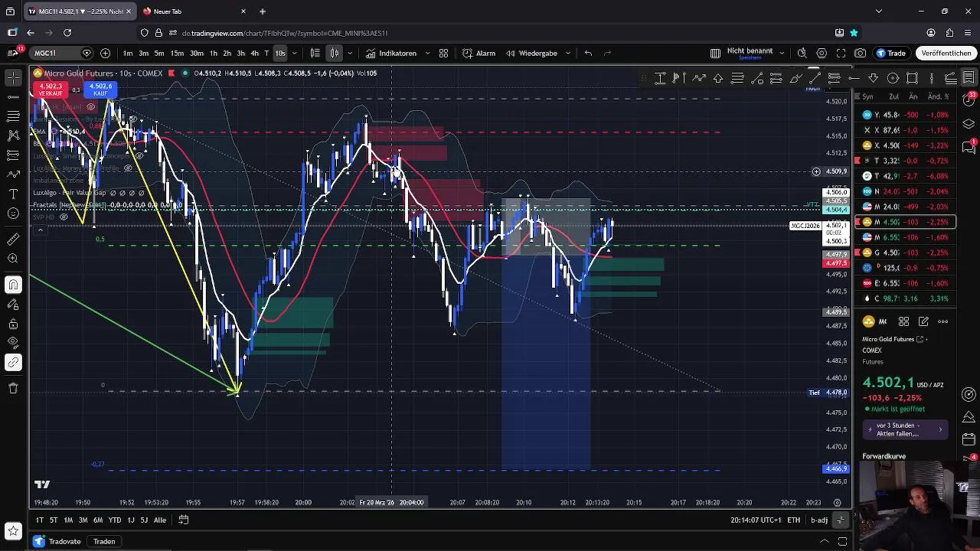Select the YTD date range
Screen dimensions: 980x551
click(x=114, y=520)
